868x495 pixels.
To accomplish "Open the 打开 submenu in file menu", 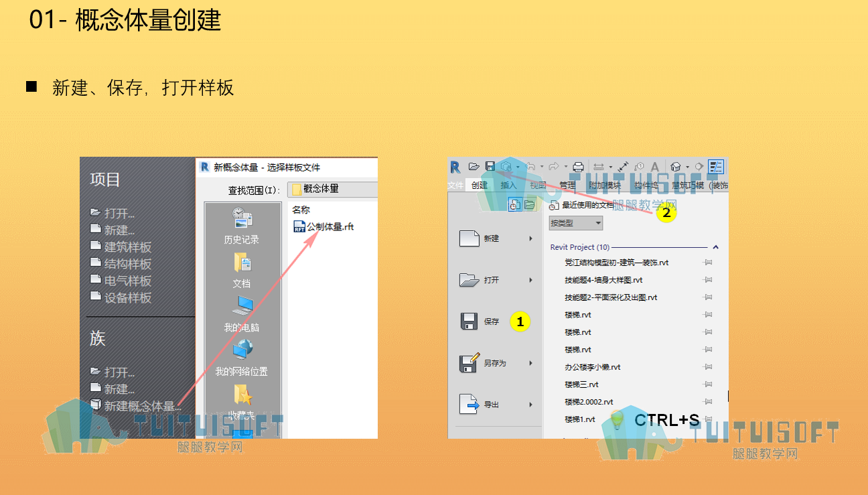I will (x=496, y=280).
